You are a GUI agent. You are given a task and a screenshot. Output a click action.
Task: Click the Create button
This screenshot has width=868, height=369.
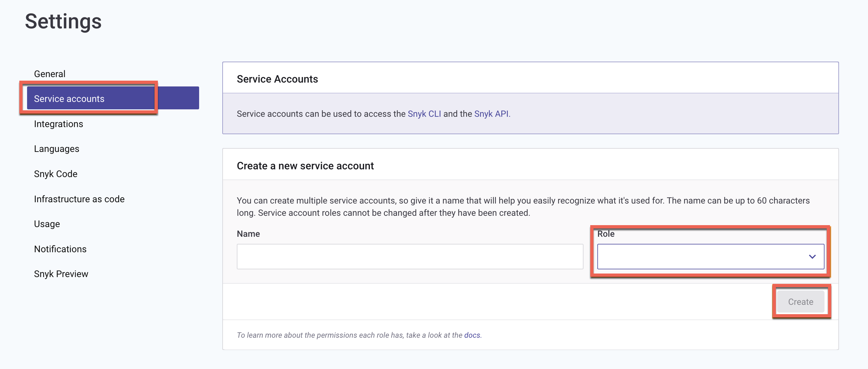pyautogui.click(x=800, y=302)
